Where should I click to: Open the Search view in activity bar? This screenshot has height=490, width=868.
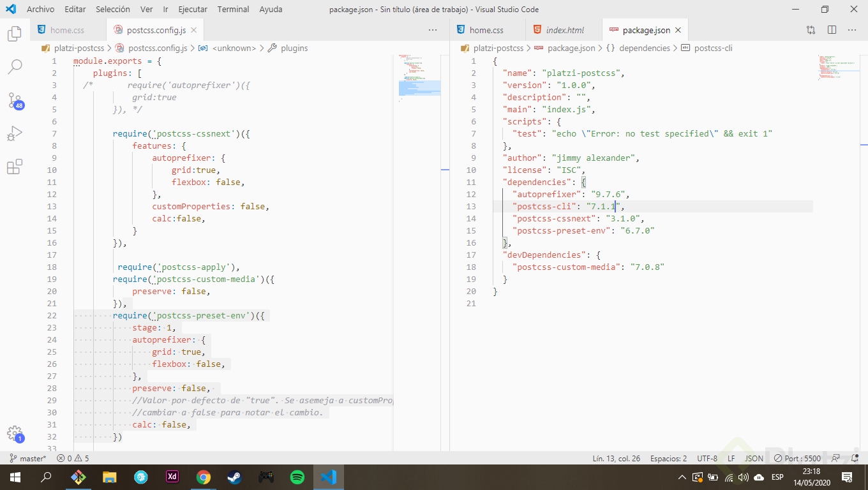click(14, 66)
